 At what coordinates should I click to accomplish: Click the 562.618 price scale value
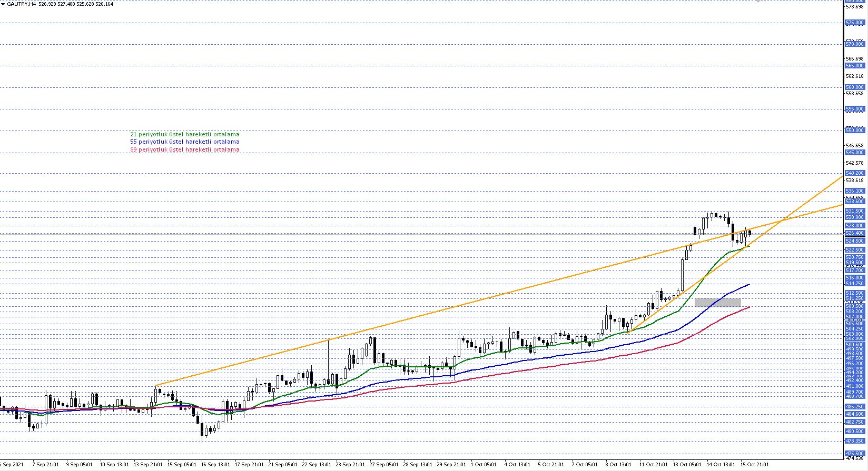click(x=854, y=76)
